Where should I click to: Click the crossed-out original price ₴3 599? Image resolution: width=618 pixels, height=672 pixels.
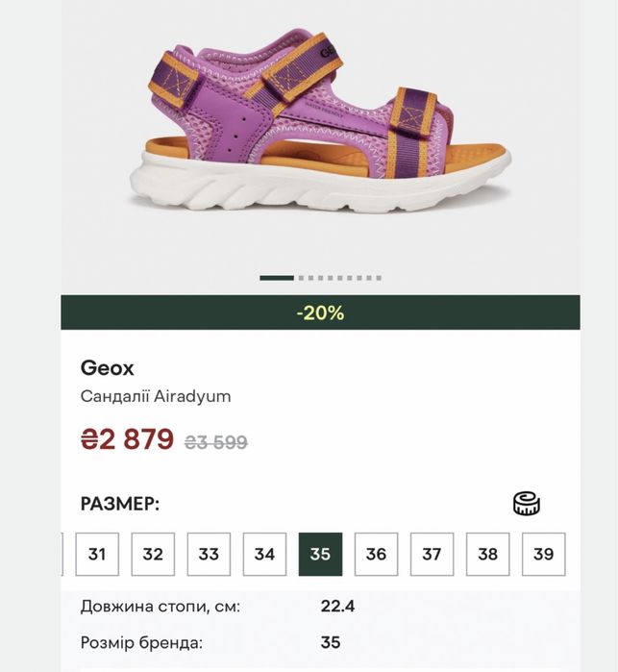[216, 442]
